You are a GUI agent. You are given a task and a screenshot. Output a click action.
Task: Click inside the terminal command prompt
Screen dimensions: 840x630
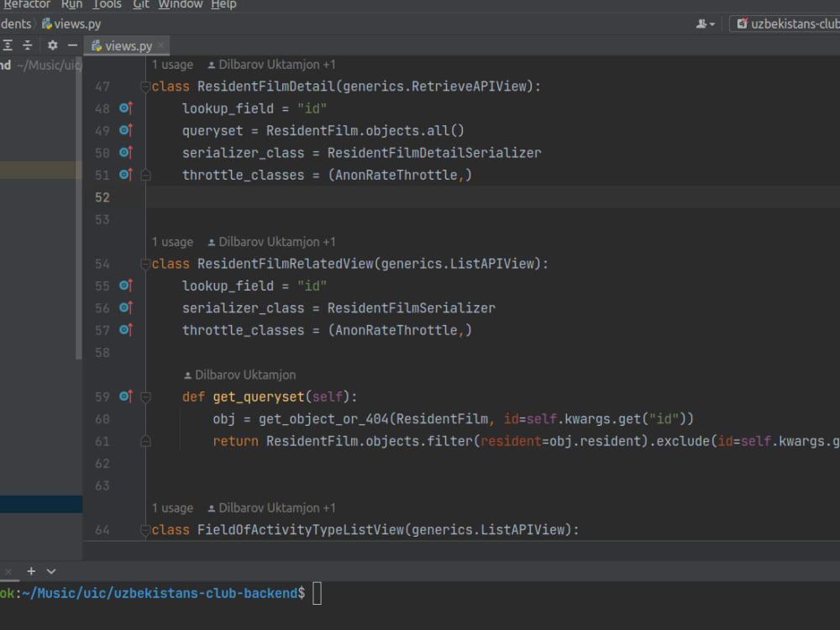tap(318, 593)
